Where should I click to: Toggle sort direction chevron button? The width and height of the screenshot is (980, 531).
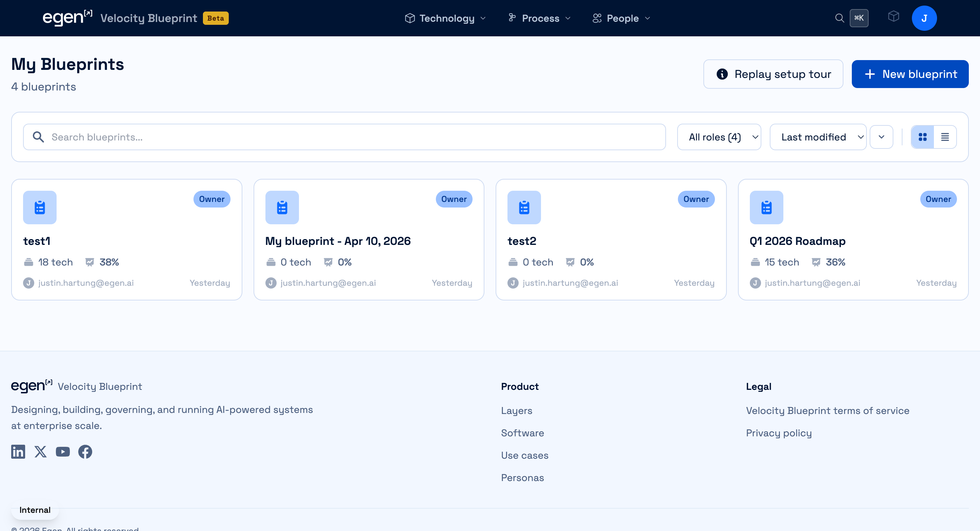pos(881,137)
